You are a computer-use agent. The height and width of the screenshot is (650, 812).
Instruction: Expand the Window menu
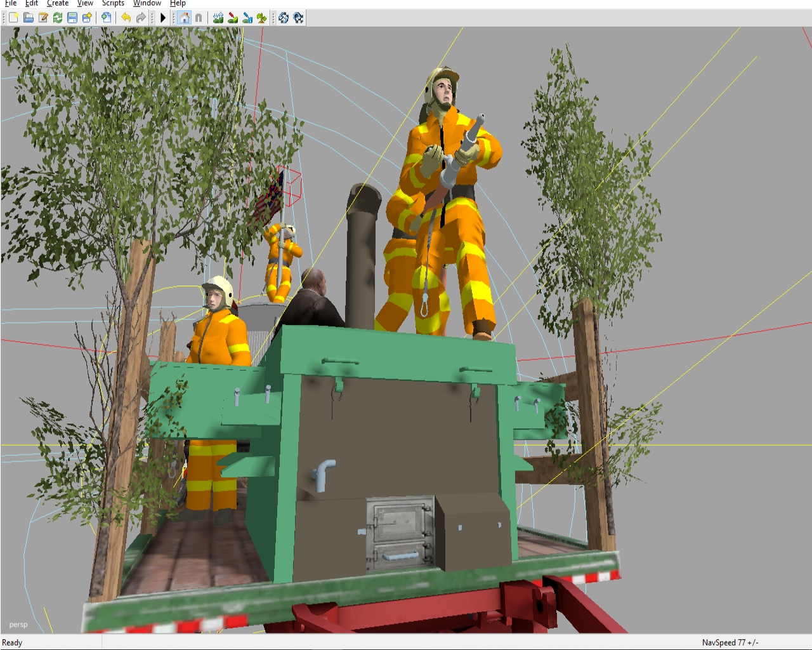[147, 3]
